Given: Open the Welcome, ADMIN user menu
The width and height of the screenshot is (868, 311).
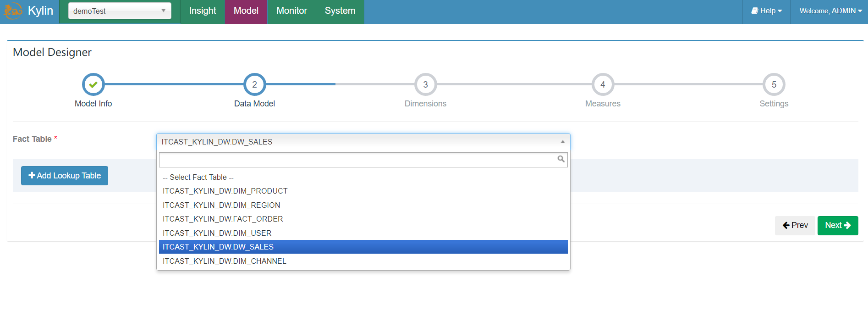Looking at the screenshot, I should coord(830,11).
